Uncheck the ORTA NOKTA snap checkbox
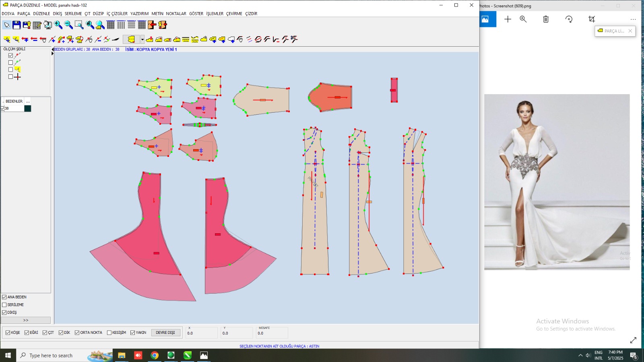 tap(77, 333)
